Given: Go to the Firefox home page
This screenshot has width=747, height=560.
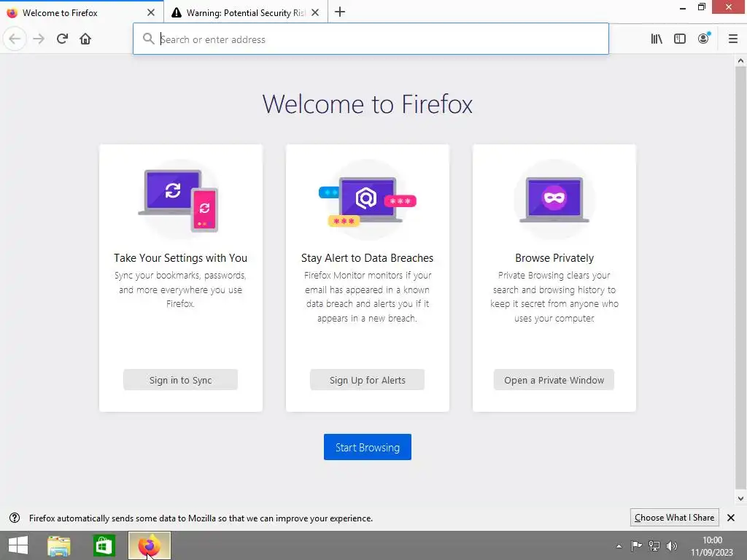Looking at the screenshot, I should click(85, 39).
